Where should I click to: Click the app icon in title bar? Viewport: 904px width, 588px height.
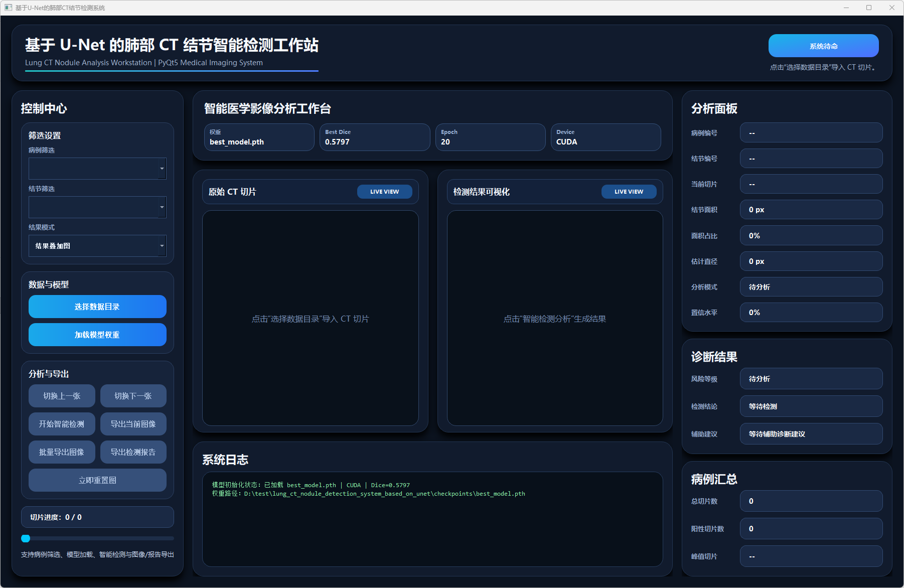point(8,8)
